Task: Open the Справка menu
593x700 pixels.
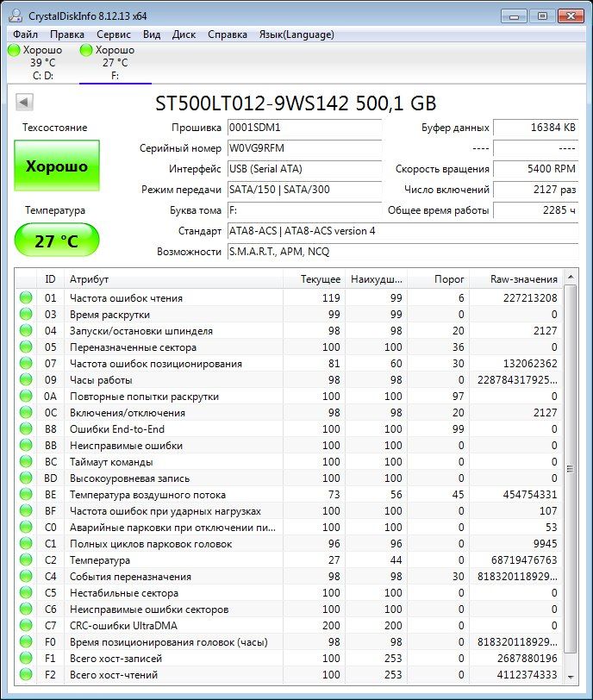Action: click(228, 34)
